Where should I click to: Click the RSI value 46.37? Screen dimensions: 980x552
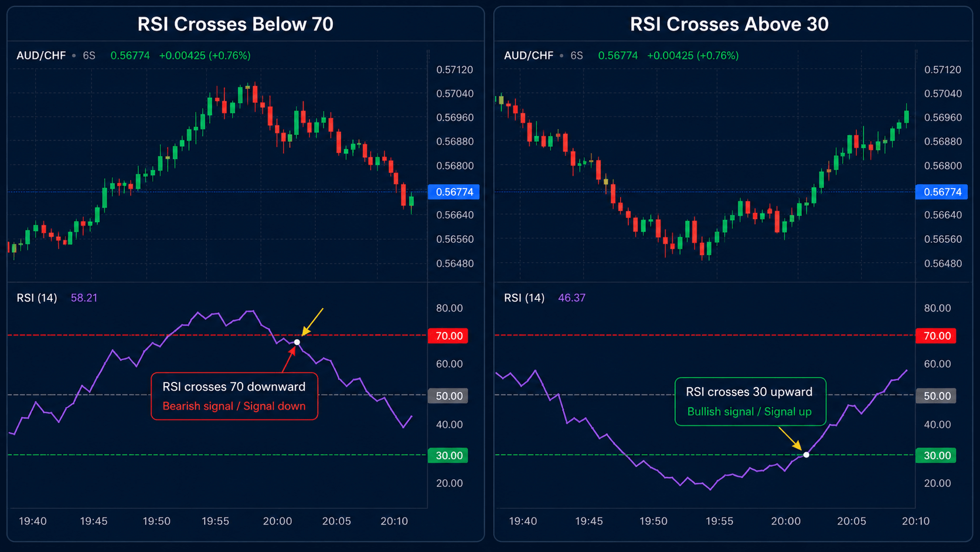tap(571, 298)
